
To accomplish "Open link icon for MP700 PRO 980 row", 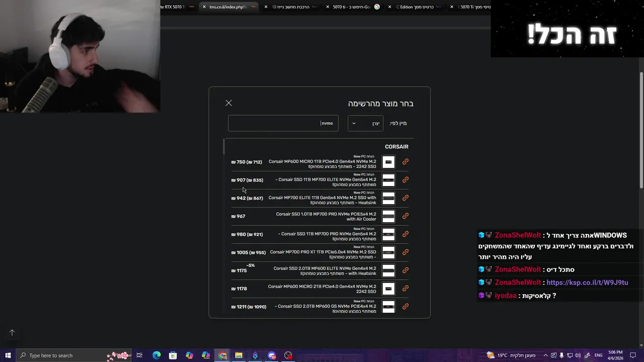I will tap(406, 234).
